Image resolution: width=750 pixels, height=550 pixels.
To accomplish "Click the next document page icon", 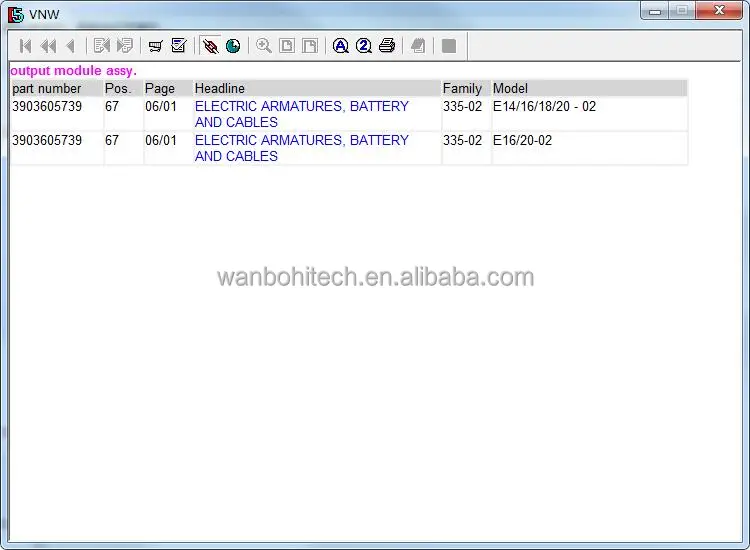I will (125, 46).
